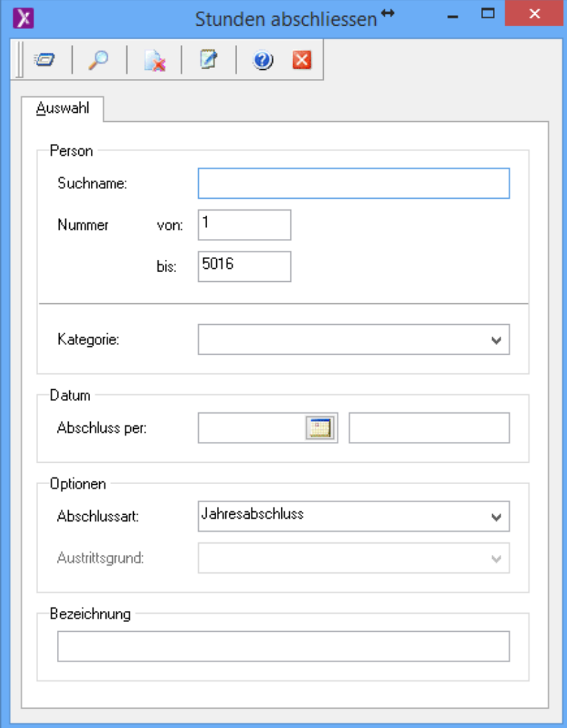Click the delete document icon with red X

pos(154,61)
